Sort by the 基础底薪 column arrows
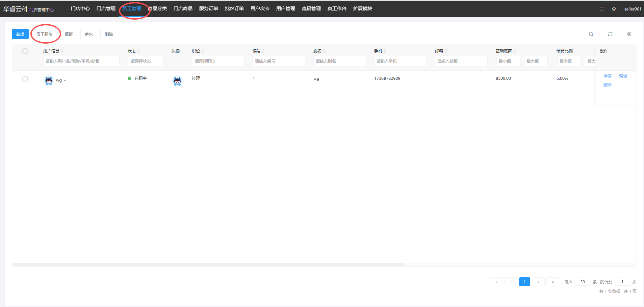This screenshot has height=307, width=644. tap(515, 51)
